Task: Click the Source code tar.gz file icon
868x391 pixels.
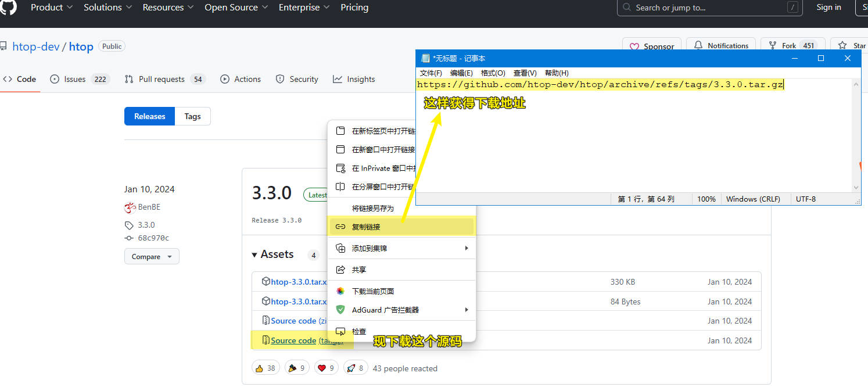Action: point(266,340)
